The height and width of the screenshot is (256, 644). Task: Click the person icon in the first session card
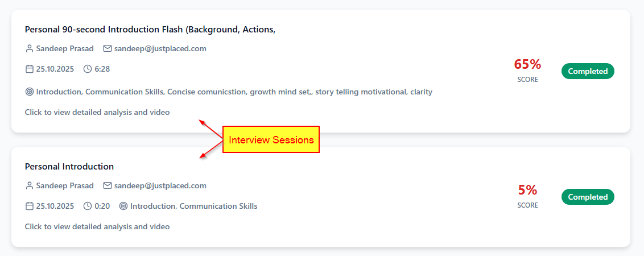pyautogui.click(x=30, y=49)
